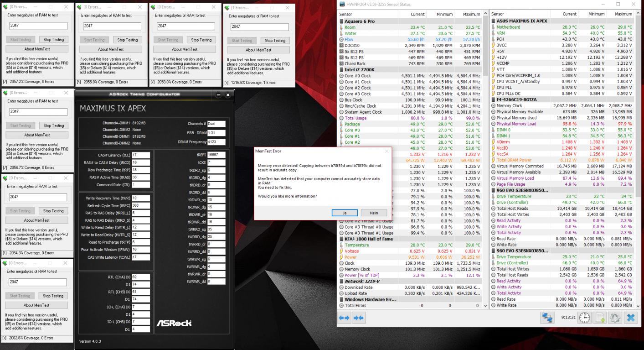
Task: Stop Testing in 2057.2% coverage MemTest
Action: coord(53,40)
